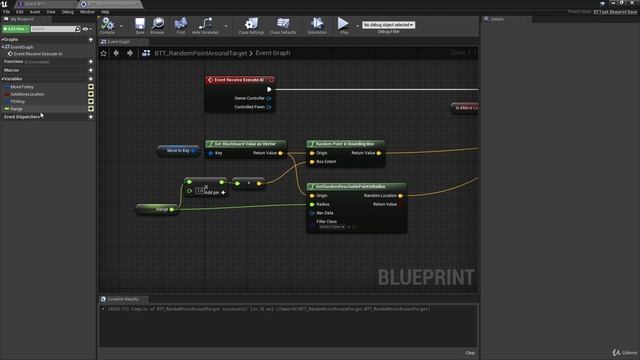
Task: Open Filter Class select dropdown on node
Action: point(332,227)
